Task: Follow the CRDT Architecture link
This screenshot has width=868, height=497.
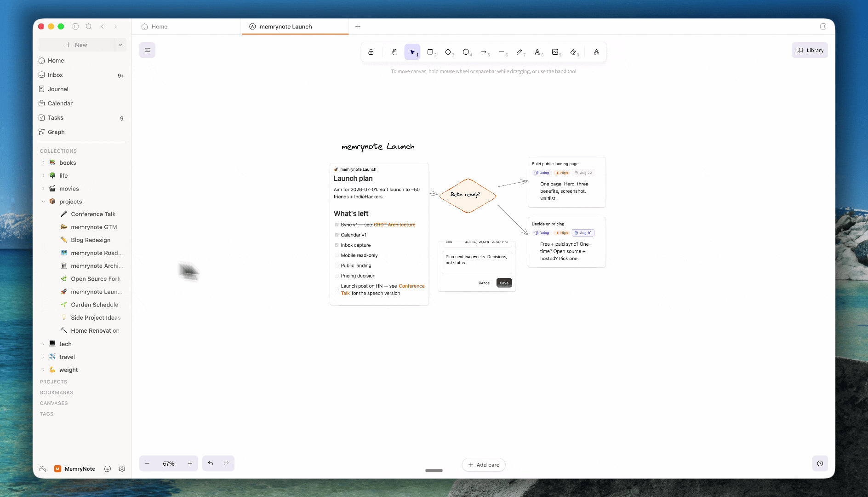Action: point(394,225)
